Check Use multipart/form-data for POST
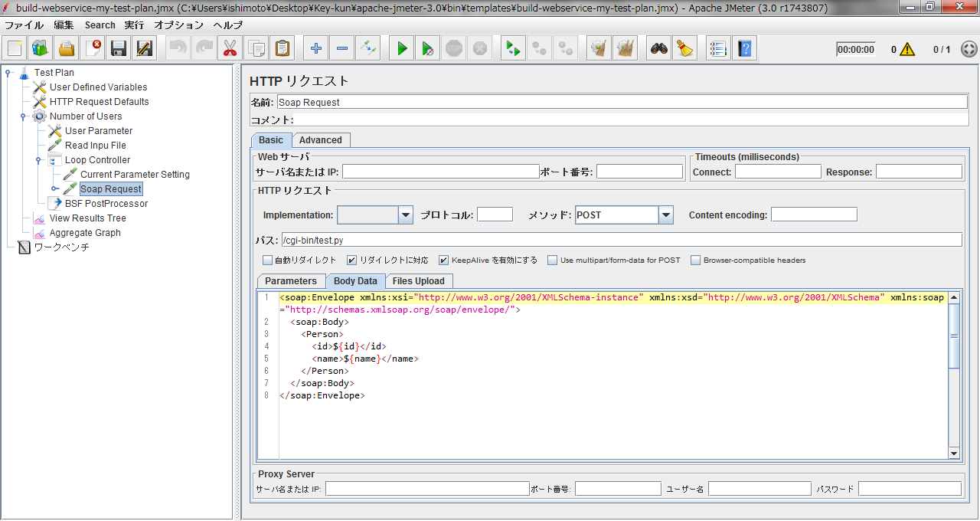The image size is (980, 521). point(552,260)
